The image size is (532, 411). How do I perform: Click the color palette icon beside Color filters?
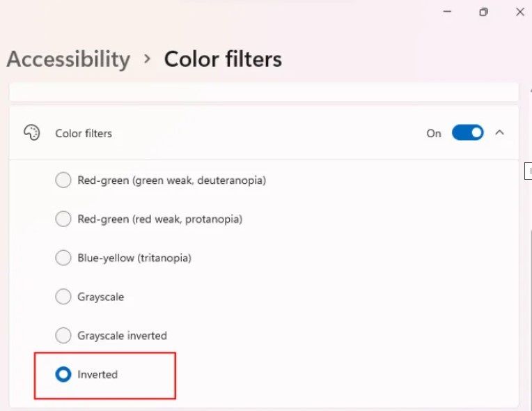point(32,132)
